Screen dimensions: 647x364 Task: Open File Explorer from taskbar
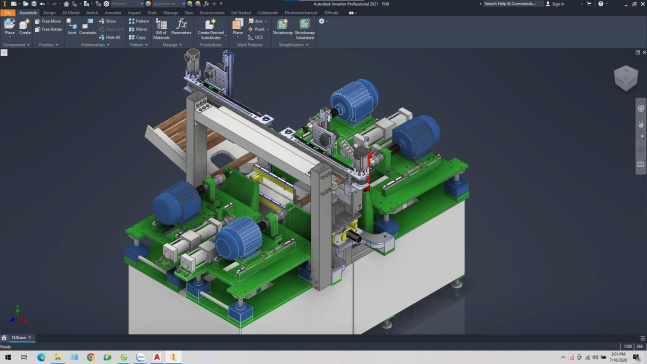point(58,357)
